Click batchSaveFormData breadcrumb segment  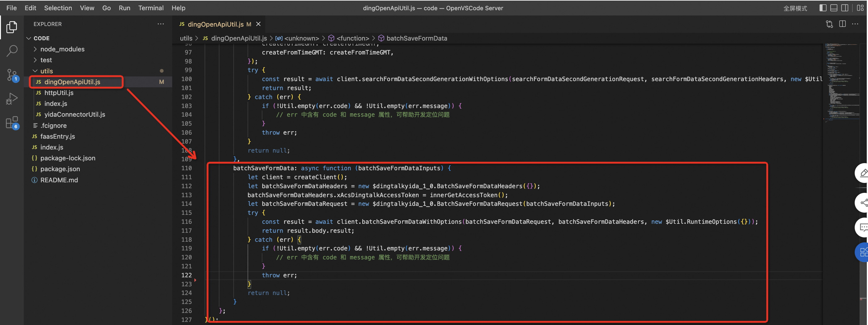click(416, 38)
